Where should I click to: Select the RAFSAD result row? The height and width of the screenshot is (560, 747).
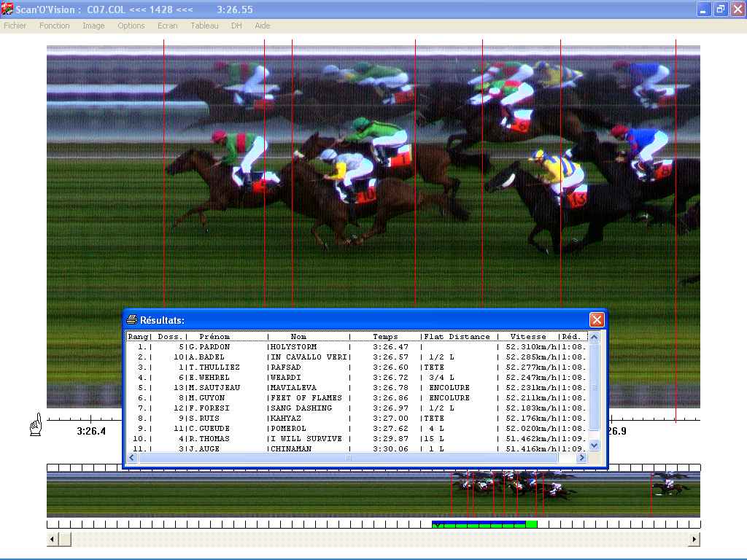coord(356,367)
